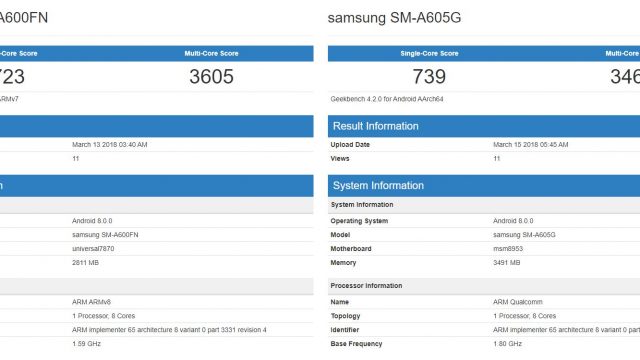Screen dimensions: 640x360
Task: Select identifier text ending 'part 3331 revision 4'
Action: pyautogui.click(x=169, y=330)
